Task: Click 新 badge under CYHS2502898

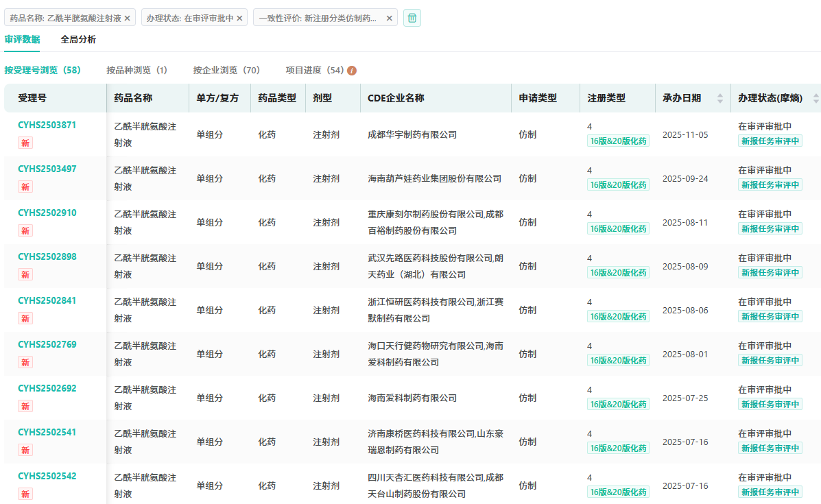Action: pos(25,274)
